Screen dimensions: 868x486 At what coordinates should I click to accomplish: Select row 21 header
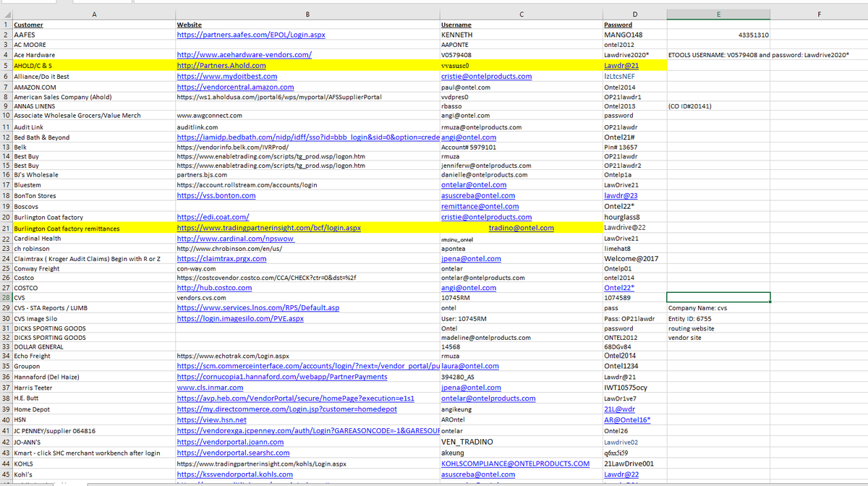point(6,228)
